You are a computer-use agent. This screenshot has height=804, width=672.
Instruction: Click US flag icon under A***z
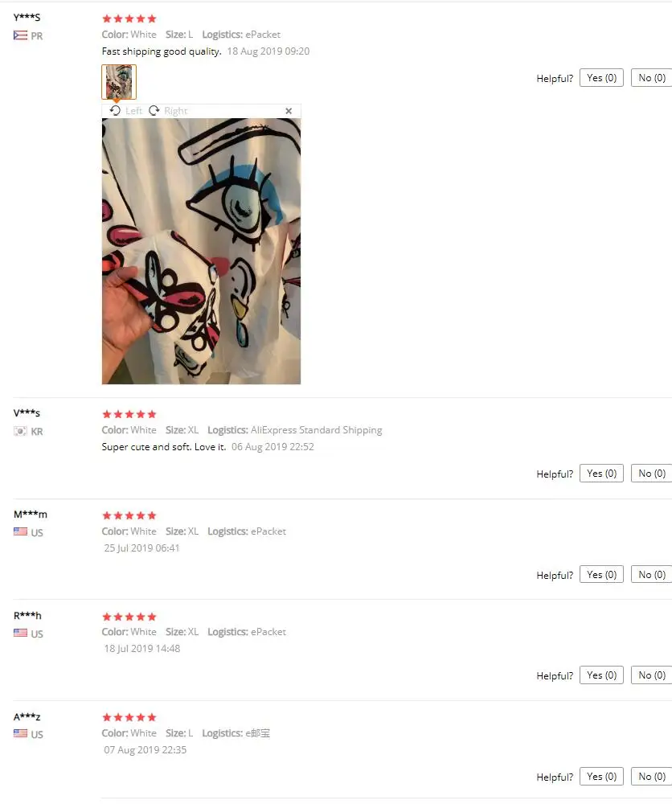pyautogui.click(x=21, y=733)
